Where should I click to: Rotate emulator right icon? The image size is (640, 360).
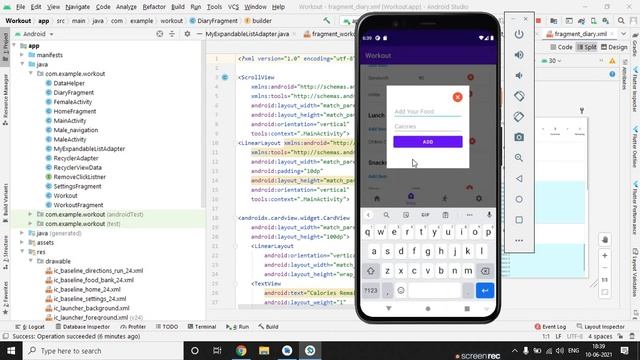(519, 117)
